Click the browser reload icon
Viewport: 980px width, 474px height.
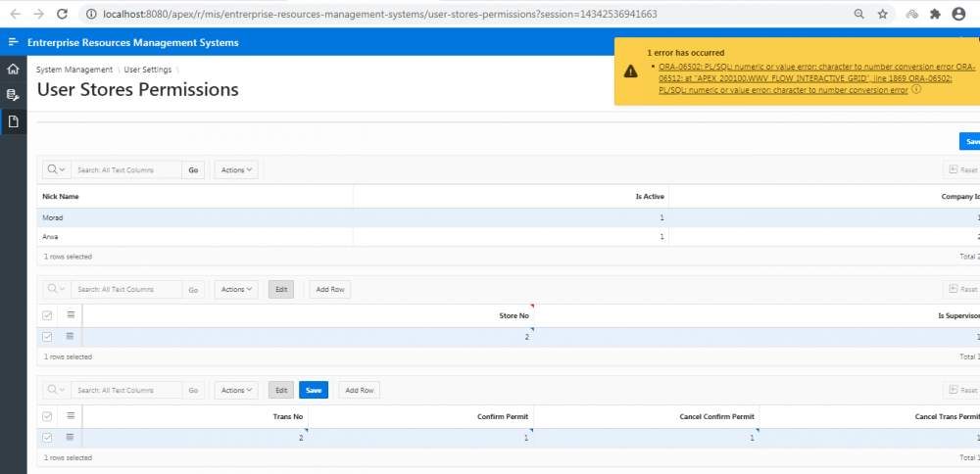point(62,15)
